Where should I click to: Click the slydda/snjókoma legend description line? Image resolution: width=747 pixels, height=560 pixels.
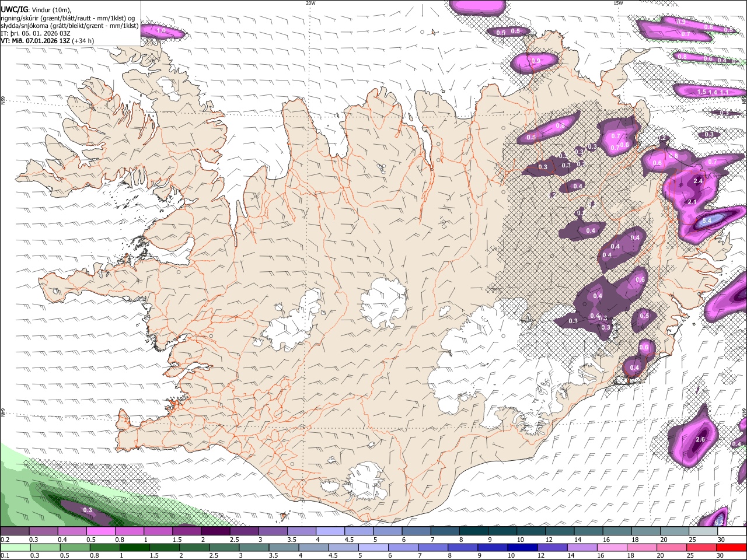coord(69,26)
